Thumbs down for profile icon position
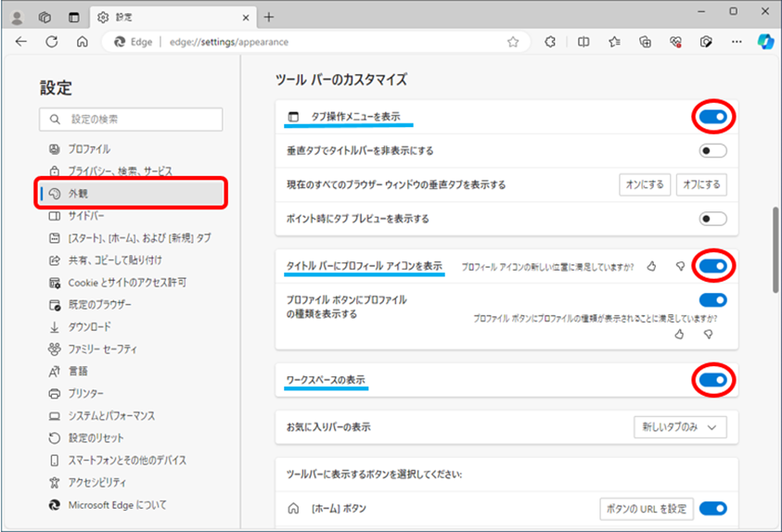782x532 pixels. (x=680, y=267)
